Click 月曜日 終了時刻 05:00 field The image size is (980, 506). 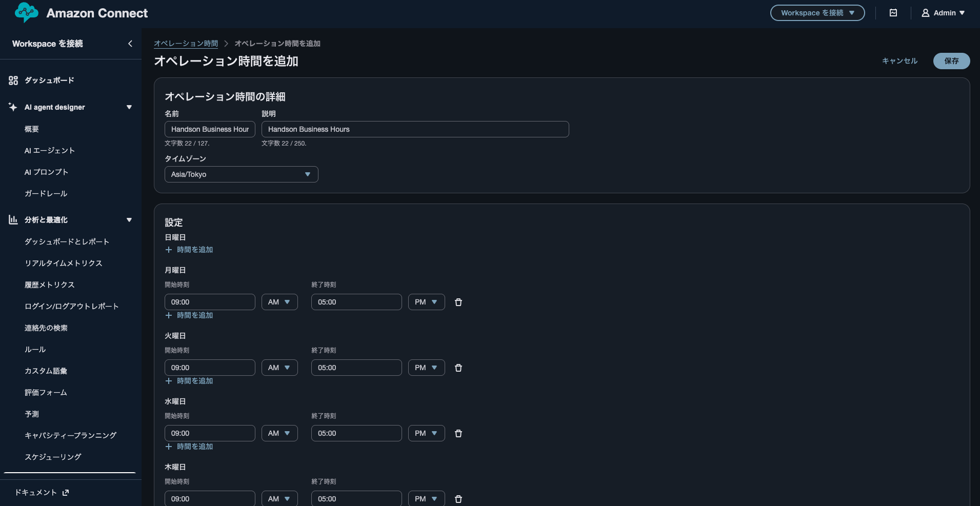356,302
